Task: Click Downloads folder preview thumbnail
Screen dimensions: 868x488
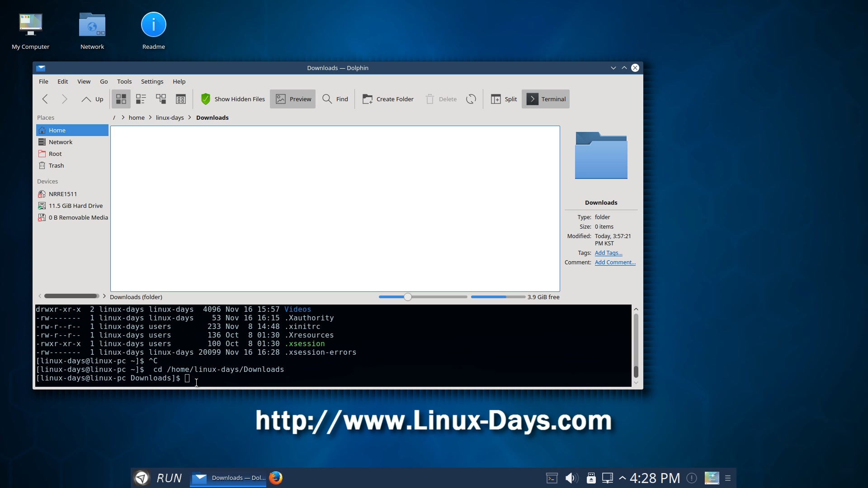Action: pos(601,155)
